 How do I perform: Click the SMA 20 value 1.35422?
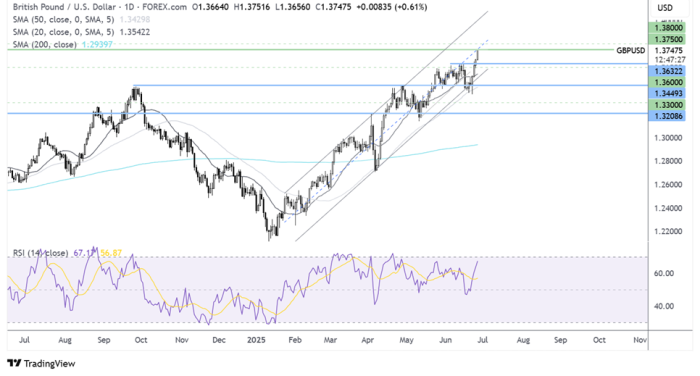135,32
